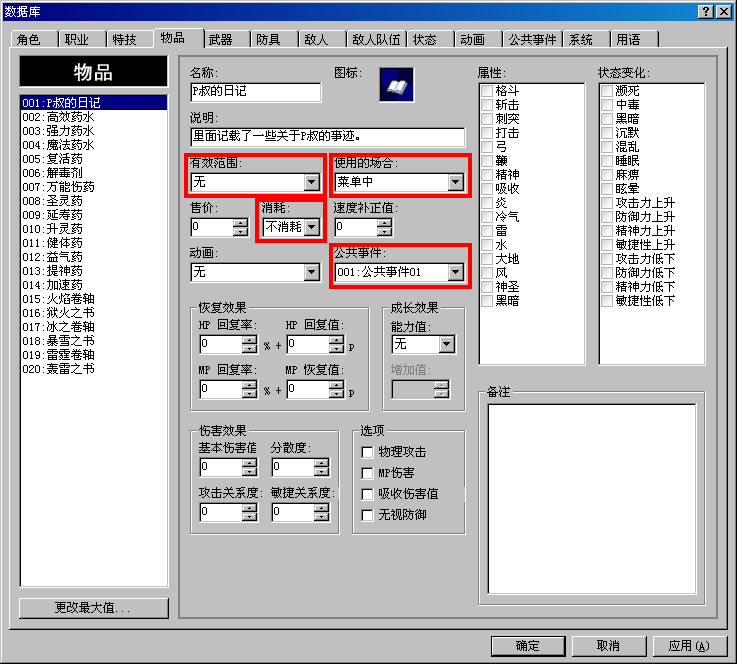737x664 pixels.
Task: Toggle 攻击力上升 state checkbox
Action: click(x=607, y=203)
